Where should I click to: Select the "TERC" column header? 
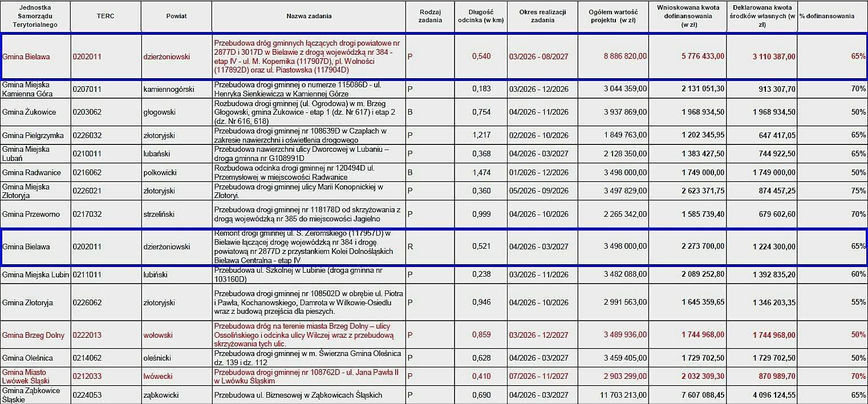(106, 17)
